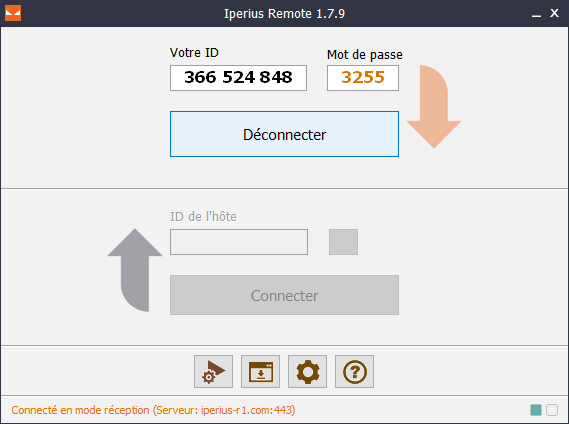Click the teal status indicator square

[536, 410]
